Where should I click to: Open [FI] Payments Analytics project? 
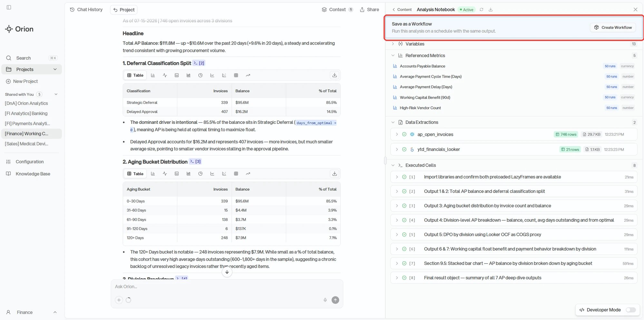point(27,124)
